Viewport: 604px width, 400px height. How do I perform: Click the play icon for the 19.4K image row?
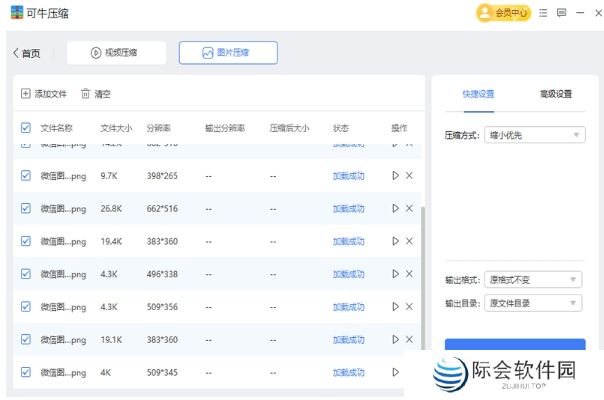coord(395,241)
